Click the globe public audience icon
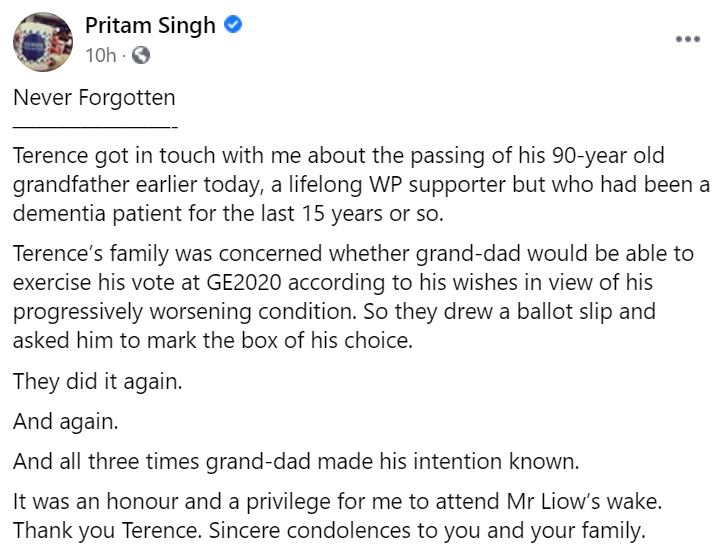The width and height of the screenshot is (723, 554). coord(141,56)
